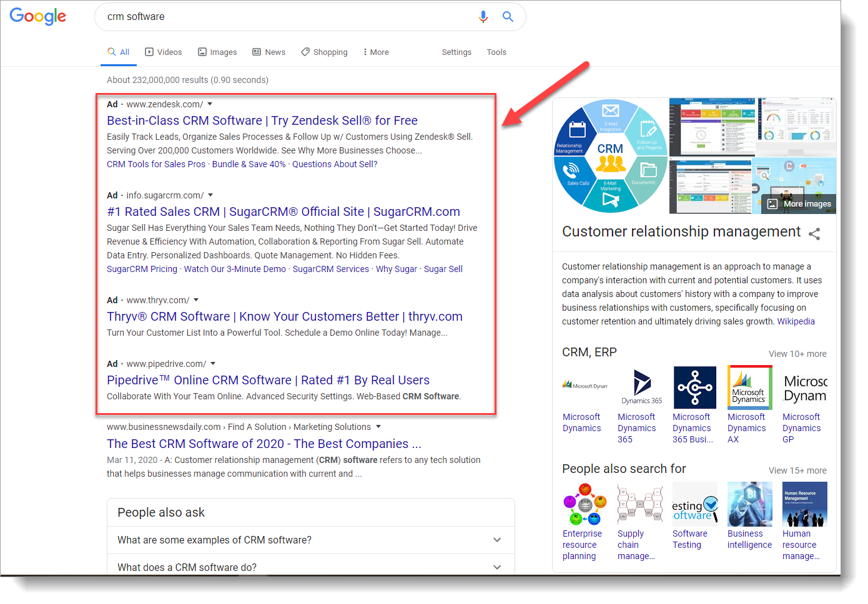Screen dimensions: 868x604
Task: Switch to the Images tab
Action: click(217, 52)
